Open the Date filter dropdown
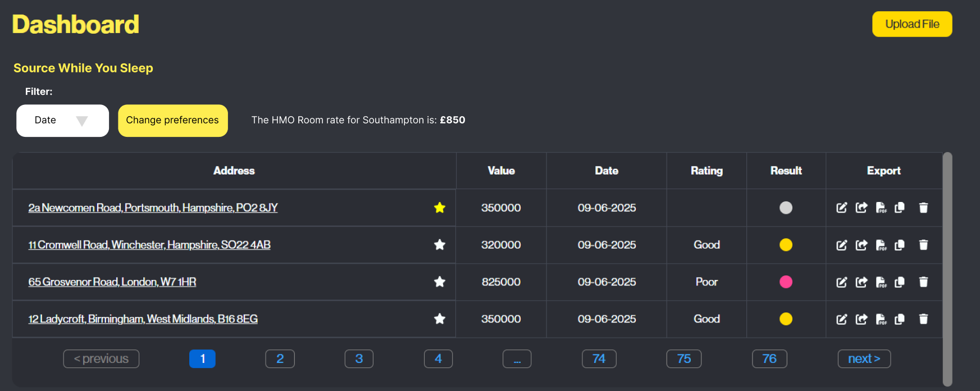Image resolution: width=980 pixels, height=391 pixels. point(62,121)
